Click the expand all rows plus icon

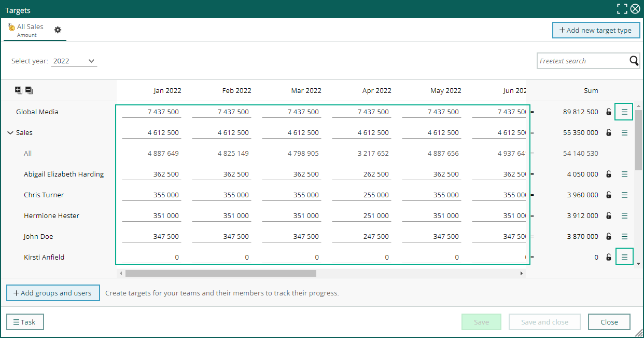point(19,90)
